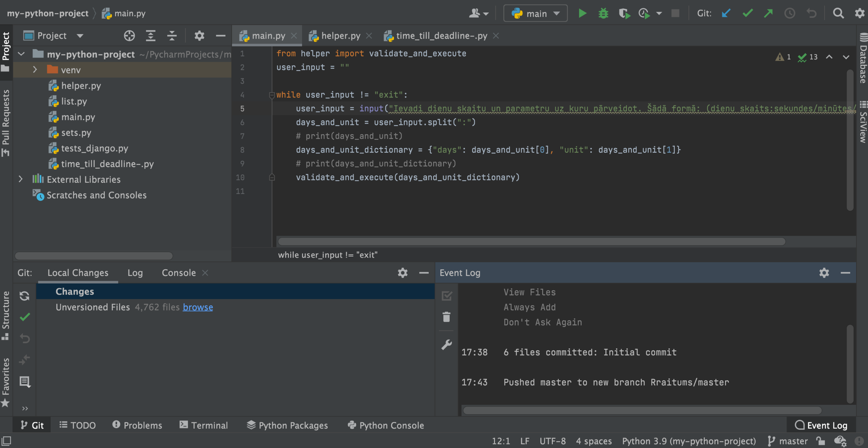
Task: Open Search Everywhere magnifier icon
Action: 838,14
